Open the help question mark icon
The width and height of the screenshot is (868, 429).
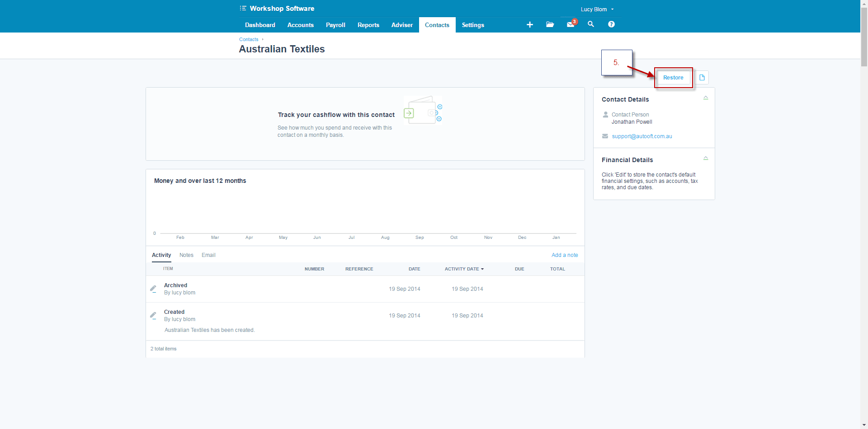click(611, 24)
